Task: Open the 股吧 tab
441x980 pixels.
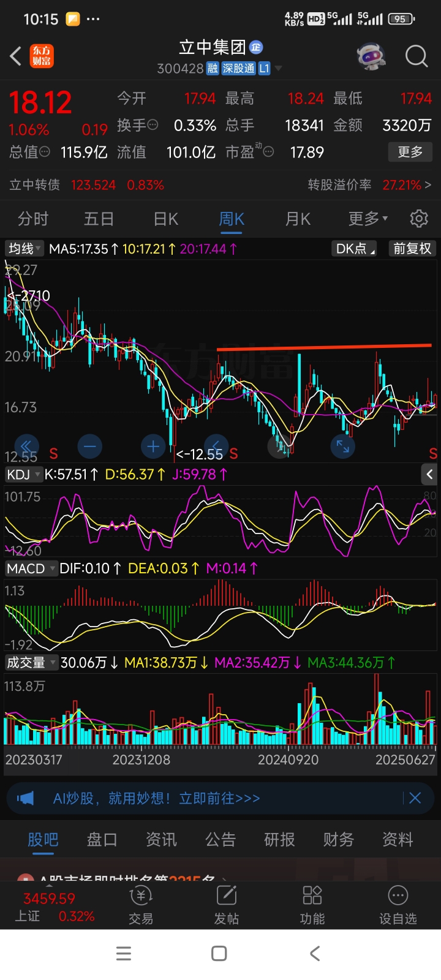Action: pyautogui.click(x=43, y=840)
